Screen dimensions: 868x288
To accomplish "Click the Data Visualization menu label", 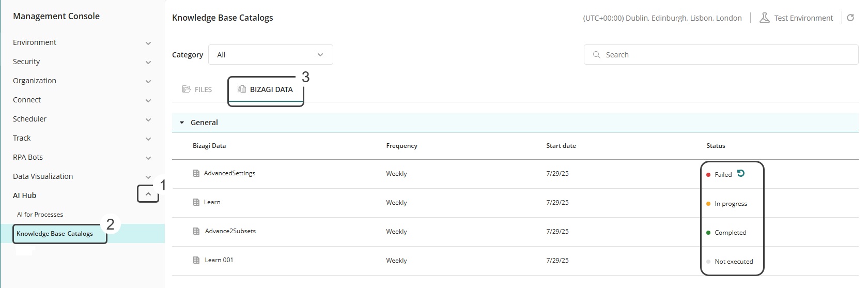I will coord(43,176).
